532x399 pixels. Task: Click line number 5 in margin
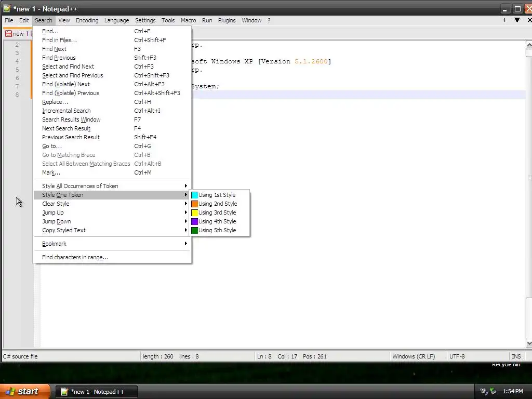[17, 70]
